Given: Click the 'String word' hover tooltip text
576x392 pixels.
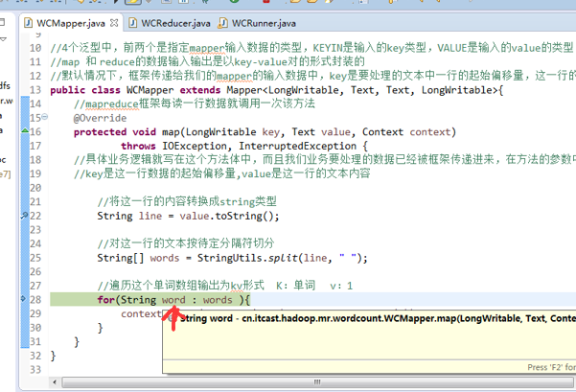Looking at the screenshot, I should [x=206, y=318].
